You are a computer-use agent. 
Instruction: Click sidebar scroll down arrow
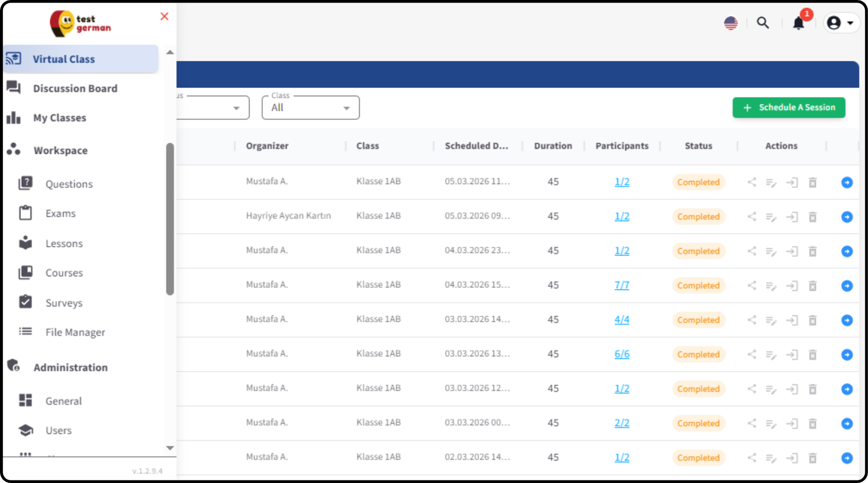170,448
